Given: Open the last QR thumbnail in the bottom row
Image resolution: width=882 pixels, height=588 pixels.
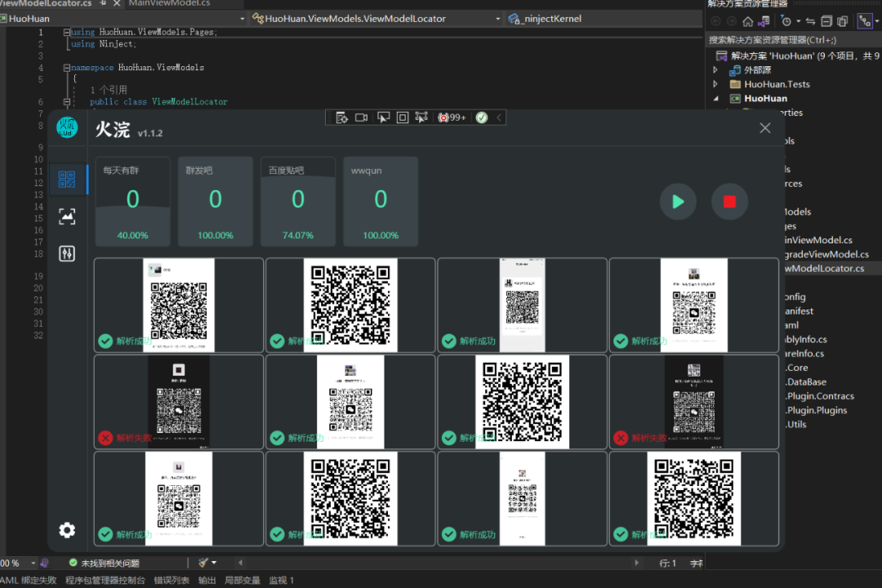Looking at the screenshot, I should [694, 498].
